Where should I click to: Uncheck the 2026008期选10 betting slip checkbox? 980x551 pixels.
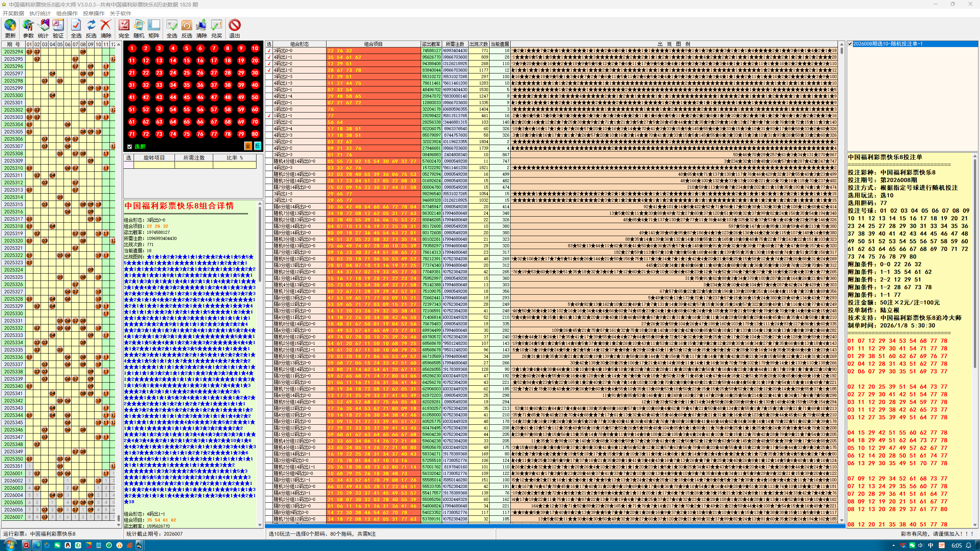[850, 44]
